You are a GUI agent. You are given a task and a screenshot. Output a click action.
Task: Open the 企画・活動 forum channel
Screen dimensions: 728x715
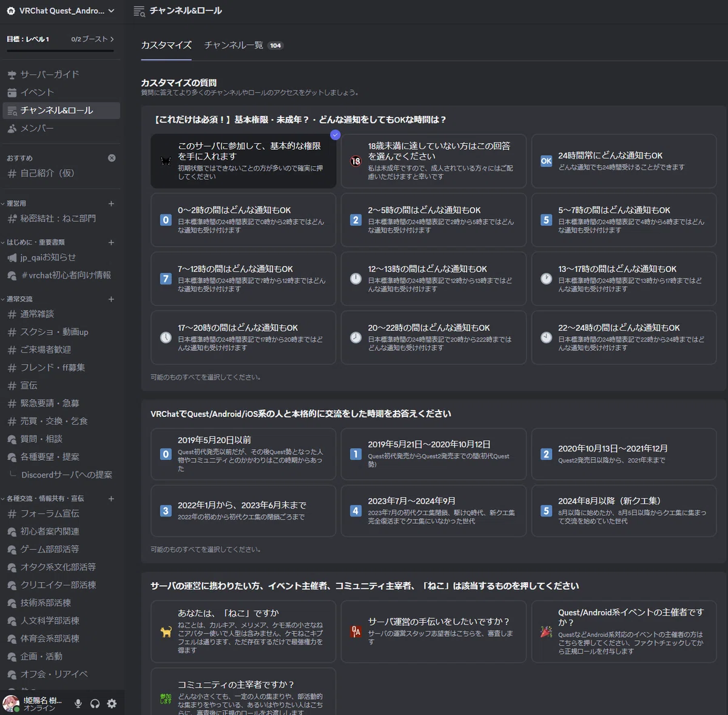(x=61, y=656)
